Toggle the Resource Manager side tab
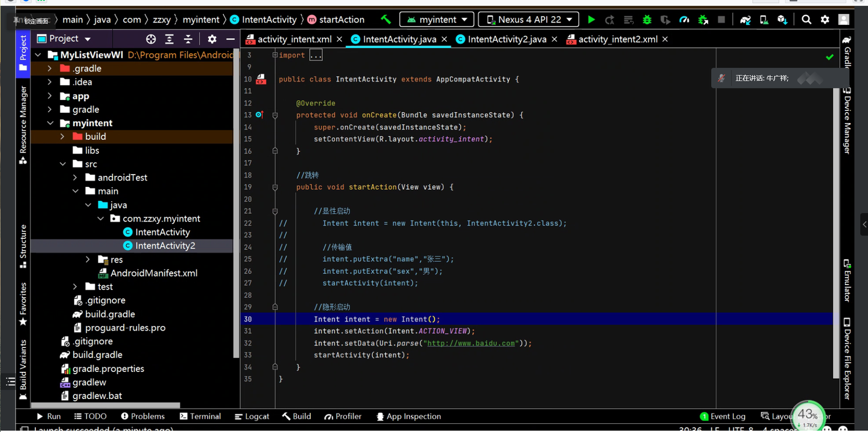This screenshot has width=868, height=432. tap(23, 125)
